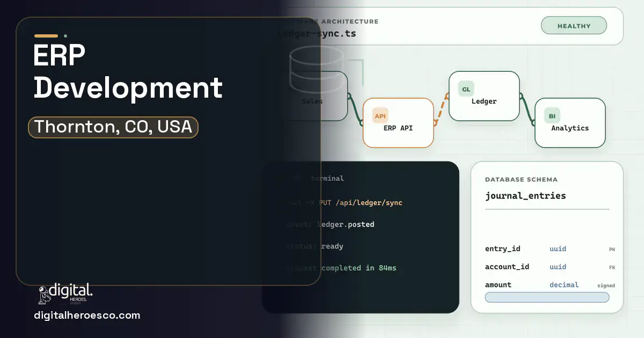Image resolution: width=644 pixels, height=338 pixels.
Task: Click the completed in 84ms line
Action: pyautogui.click(x=340, y=268)
